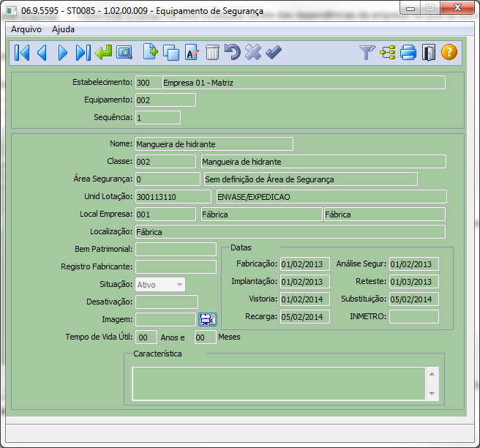Add a new record with plus icon
This screenshot has width=480, height=448.
click(x=151, y=52)
